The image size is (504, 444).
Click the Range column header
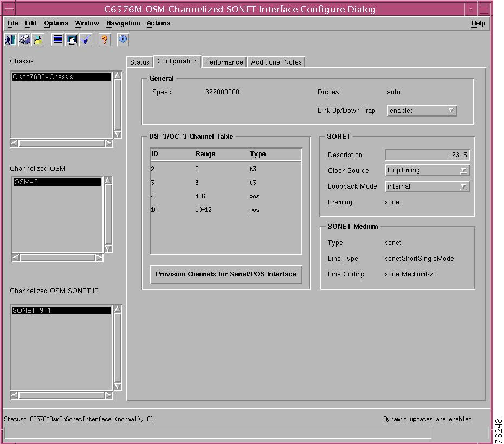[x=205, y=154]
